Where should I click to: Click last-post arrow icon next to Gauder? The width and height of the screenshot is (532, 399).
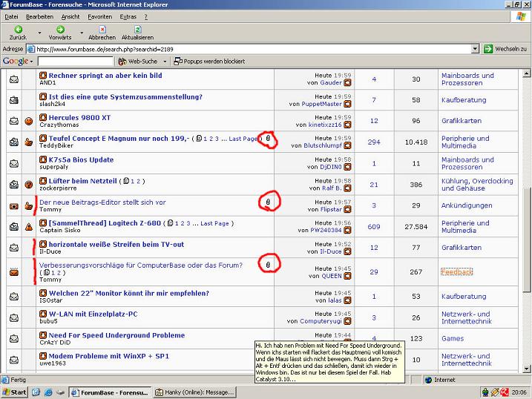[347, 83]
